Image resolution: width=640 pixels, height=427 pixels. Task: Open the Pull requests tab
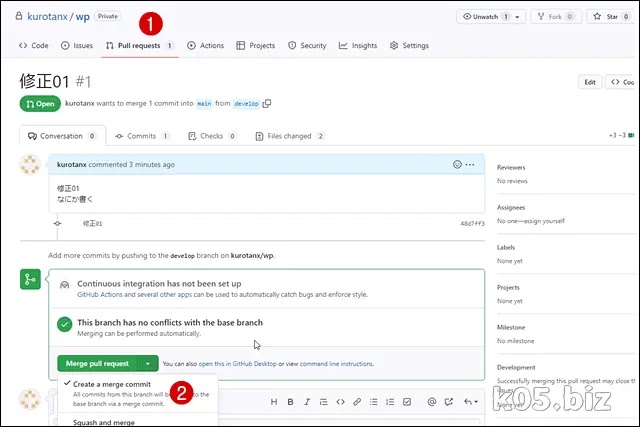(x=139, y=46)
